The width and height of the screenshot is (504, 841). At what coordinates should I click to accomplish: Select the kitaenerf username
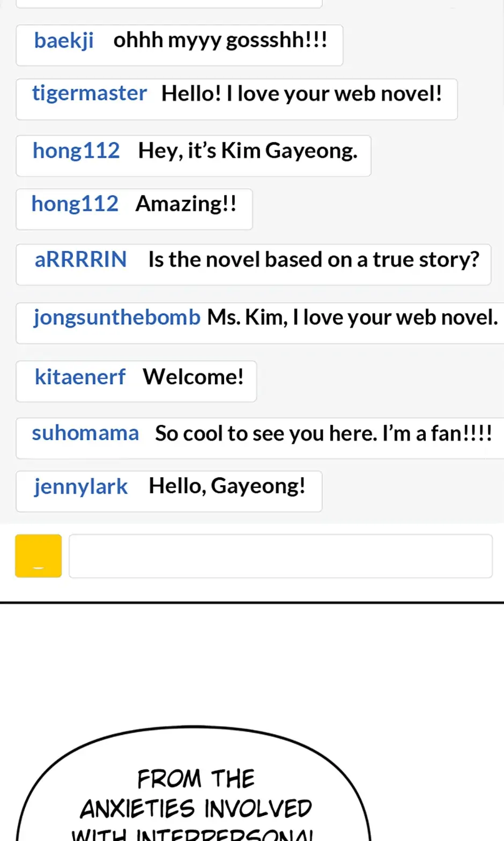(80, 377)
